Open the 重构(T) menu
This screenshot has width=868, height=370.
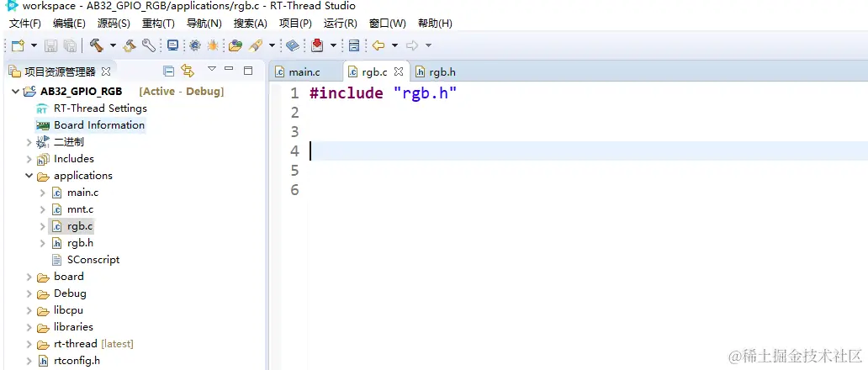click(158, 24)
